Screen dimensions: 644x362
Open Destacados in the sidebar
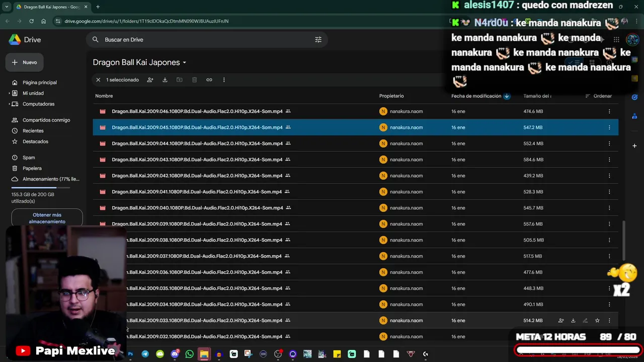click(x=35, y=141)
